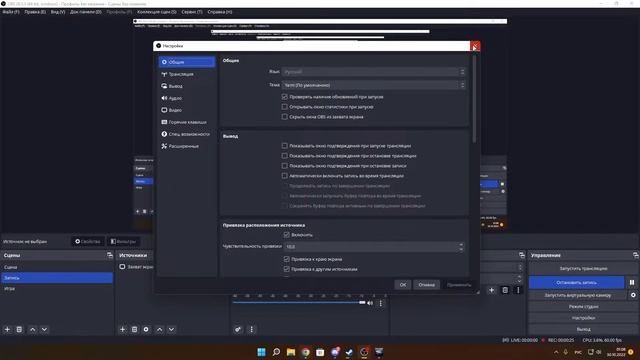This screenshot has width=640, height=360.
Task: Open Спец. возможности settings section
Action: point(187,134)
